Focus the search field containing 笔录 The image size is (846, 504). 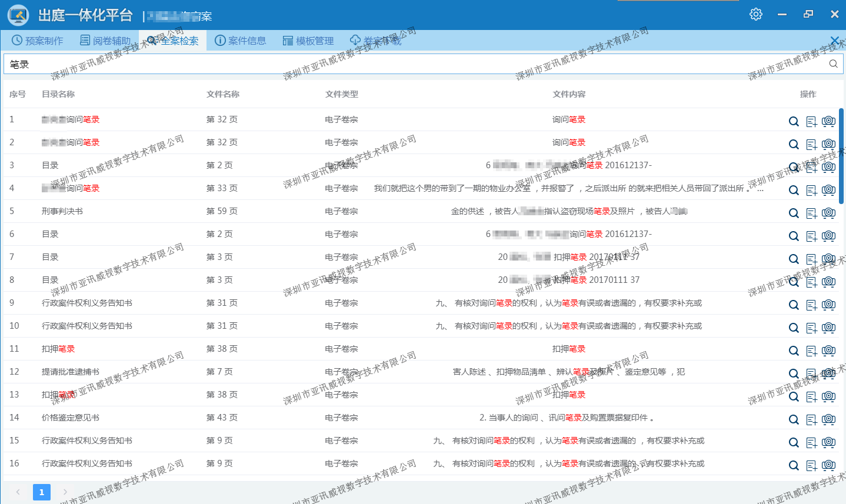415,64
